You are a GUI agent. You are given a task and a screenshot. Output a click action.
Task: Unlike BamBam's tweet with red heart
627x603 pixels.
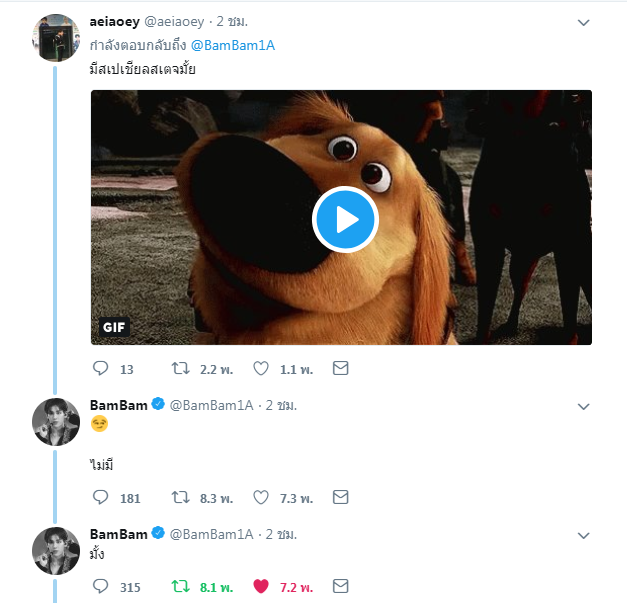pos(261,586)
